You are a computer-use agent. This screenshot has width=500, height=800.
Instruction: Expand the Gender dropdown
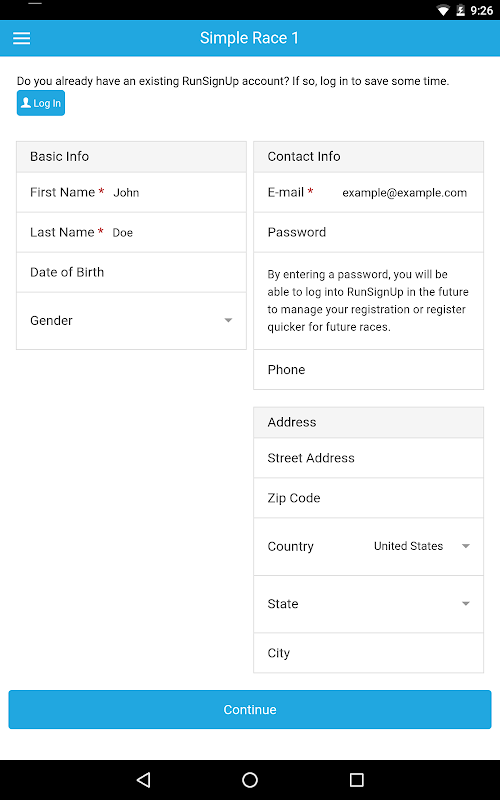point(131,321)
